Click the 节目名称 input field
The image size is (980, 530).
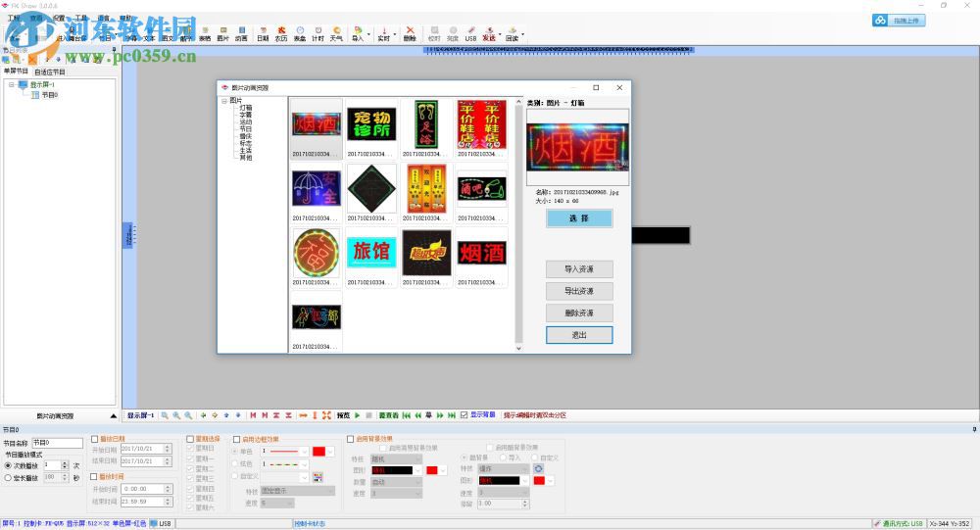tap(58, 443)
